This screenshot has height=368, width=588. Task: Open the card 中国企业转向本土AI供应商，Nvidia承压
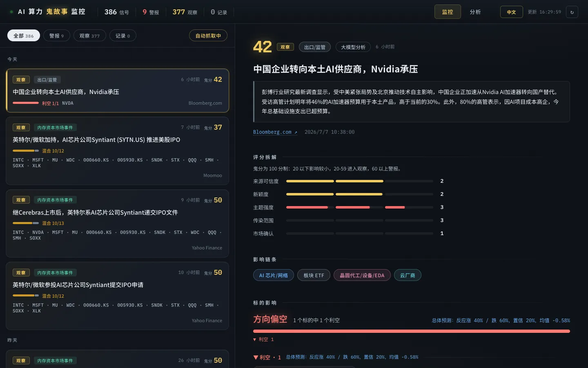(x=118, y=90)
